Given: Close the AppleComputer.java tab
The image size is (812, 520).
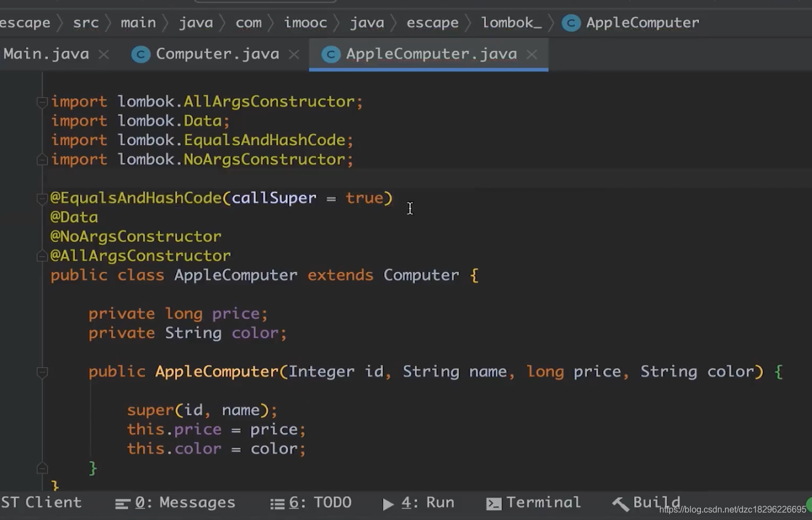Looking at the screenshot, I should (532, 54).
